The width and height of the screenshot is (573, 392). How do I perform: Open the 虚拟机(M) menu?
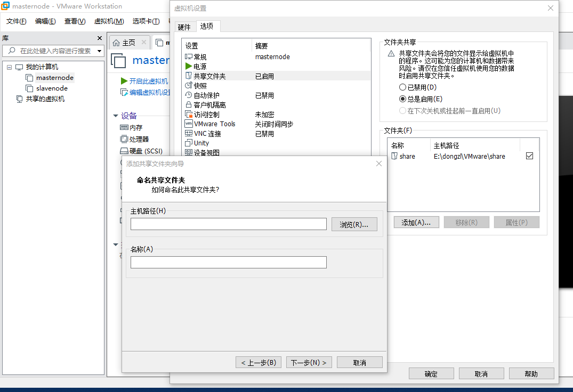tap(109, 21)
